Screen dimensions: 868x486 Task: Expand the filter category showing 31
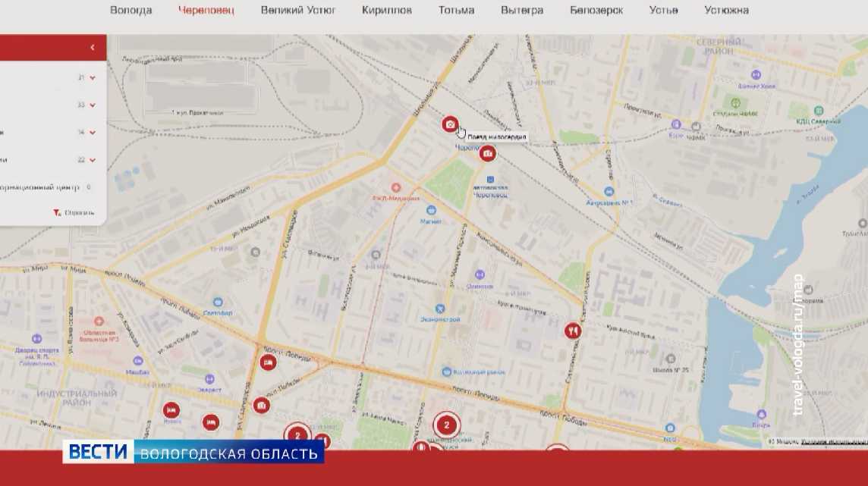pos(93,78)
